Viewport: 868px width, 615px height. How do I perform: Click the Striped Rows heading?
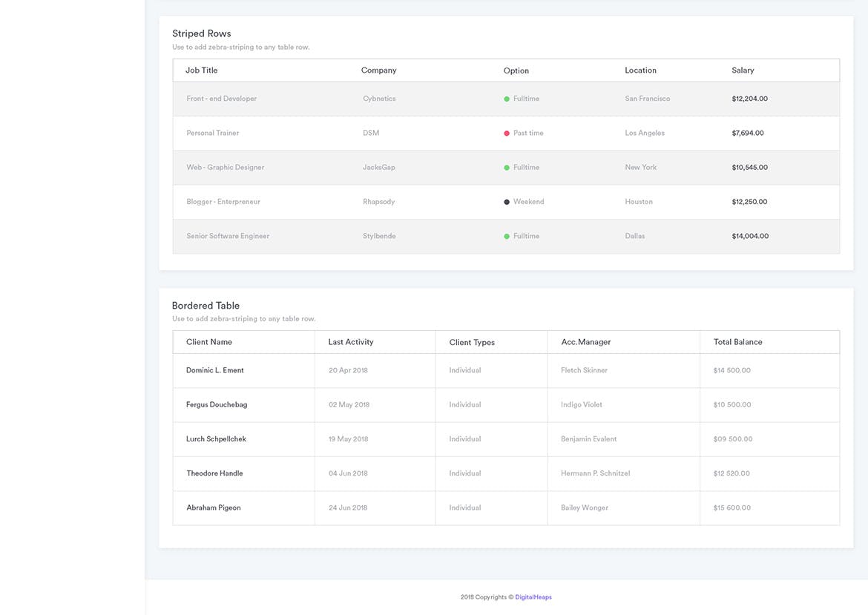coord(201,33)
